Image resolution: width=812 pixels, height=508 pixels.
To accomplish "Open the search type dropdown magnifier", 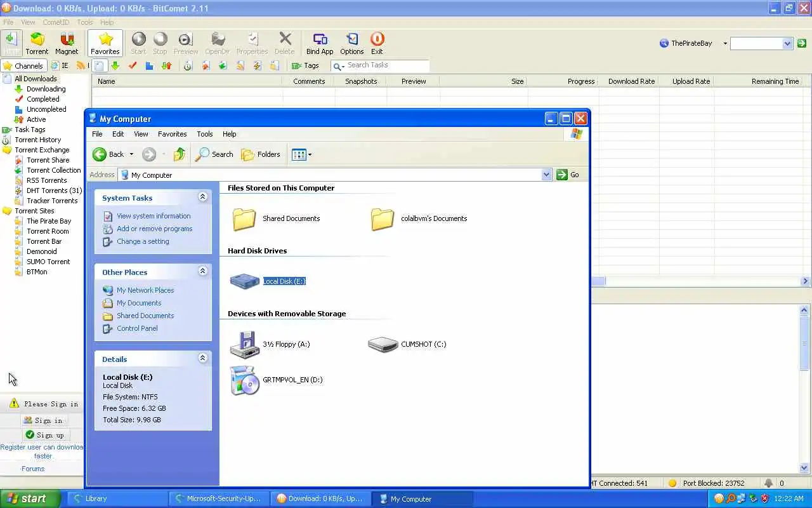I will coord(338,65).
